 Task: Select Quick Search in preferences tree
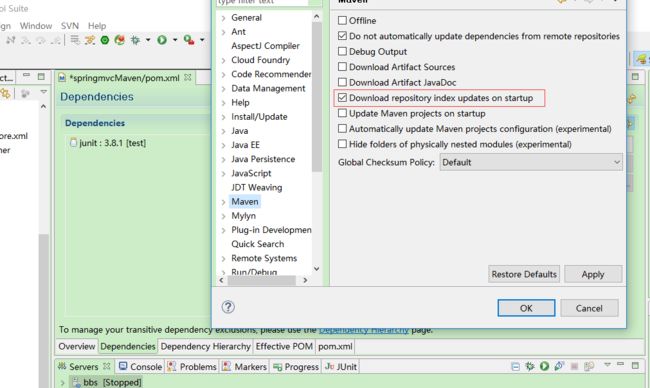click(257, 244)
